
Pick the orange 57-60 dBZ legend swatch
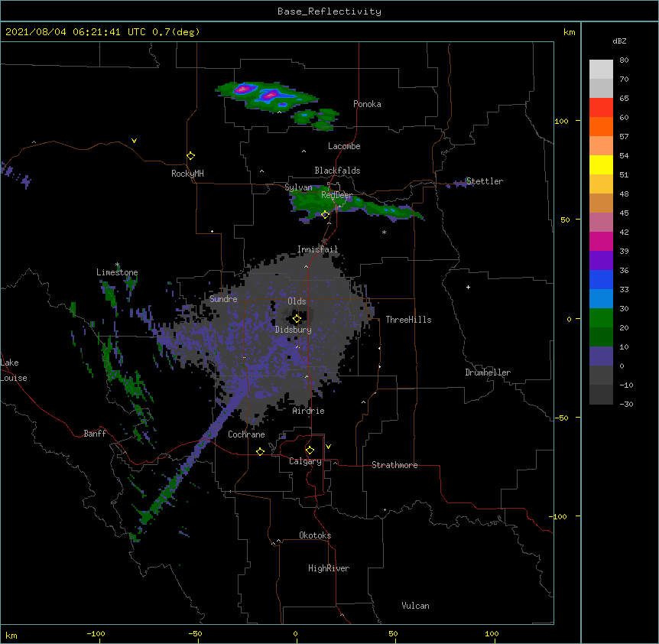coord(601,126)
